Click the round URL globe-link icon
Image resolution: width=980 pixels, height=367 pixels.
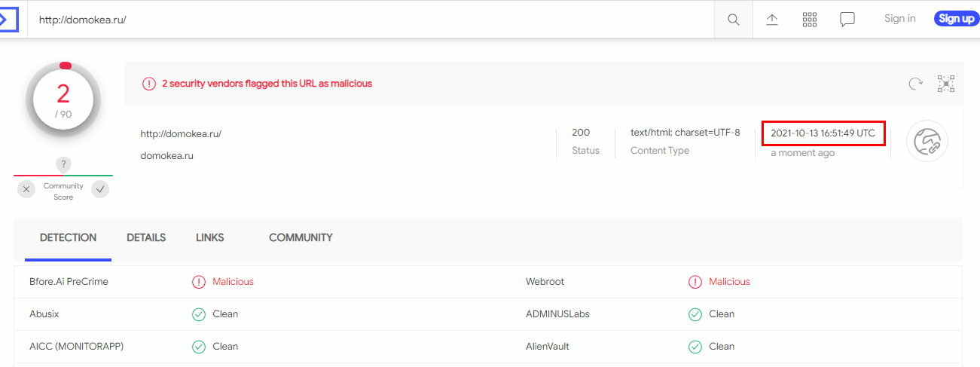click(x=927, y=141)
